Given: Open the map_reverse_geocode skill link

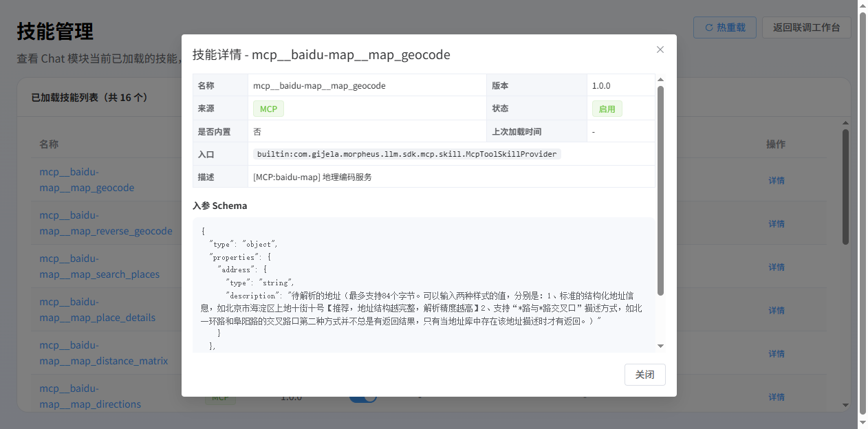Looking at the screenshot, I should coord(106,223).
